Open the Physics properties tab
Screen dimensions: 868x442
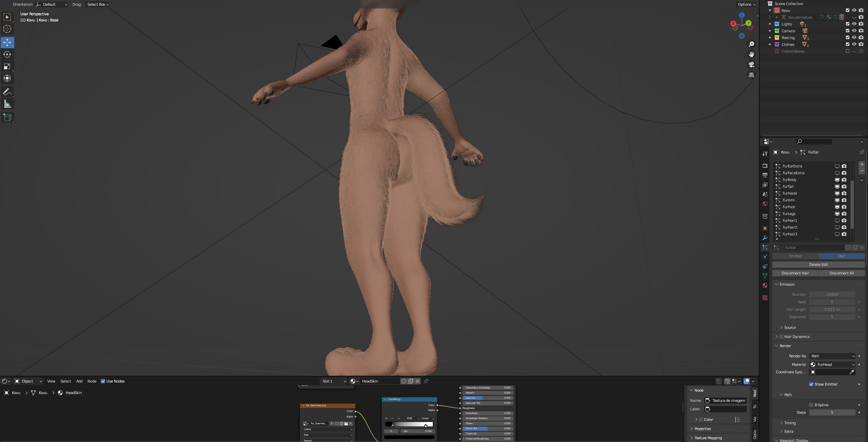pyautogui.click(x=765, y=257)
